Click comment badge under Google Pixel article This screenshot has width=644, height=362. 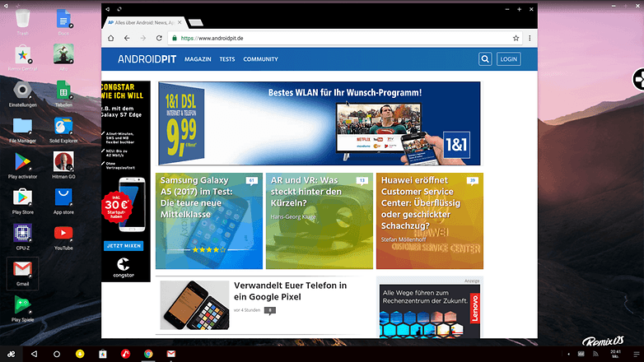(270, 311)
